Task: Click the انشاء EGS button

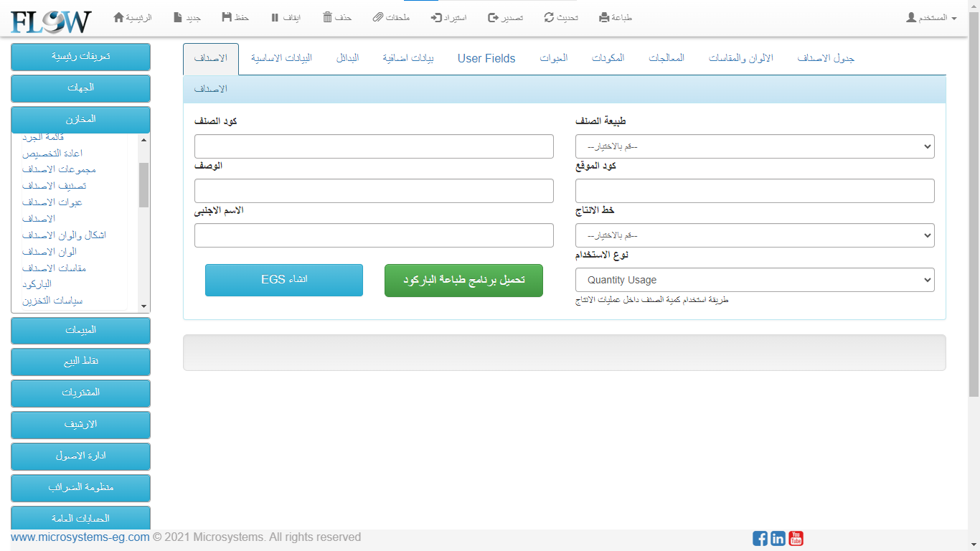Action: (284, 280)
